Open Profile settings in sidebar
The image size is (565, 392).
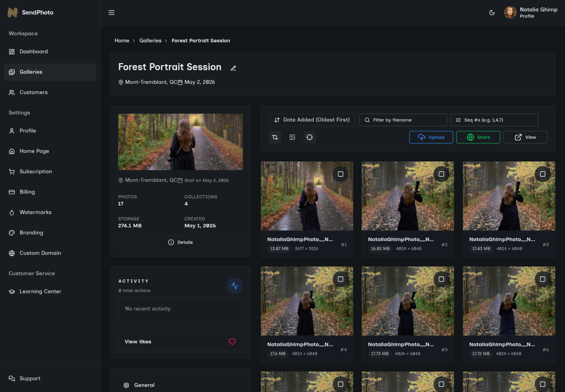[x=50, y=131]
